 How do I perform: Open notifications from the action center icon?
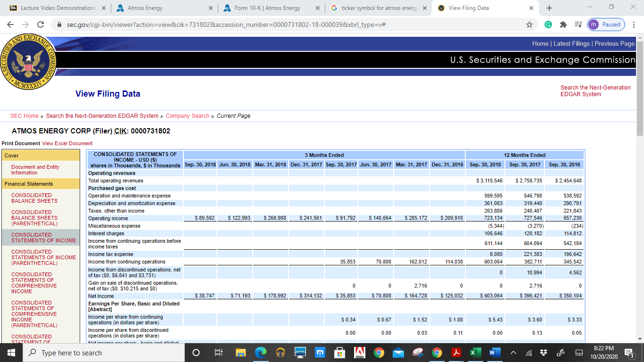pos(628,352)
